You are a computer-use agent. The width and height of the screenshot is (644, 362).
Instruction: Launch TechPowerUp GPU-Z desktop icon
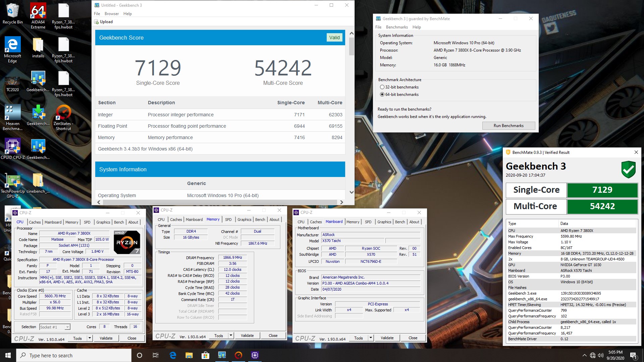click(12, 185)
